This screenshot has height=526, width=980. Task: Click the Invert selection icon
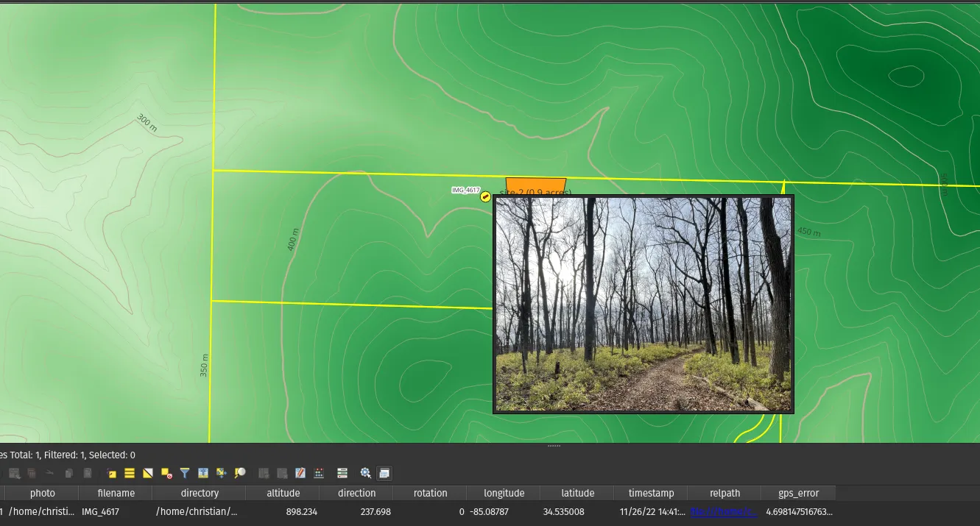148,473
